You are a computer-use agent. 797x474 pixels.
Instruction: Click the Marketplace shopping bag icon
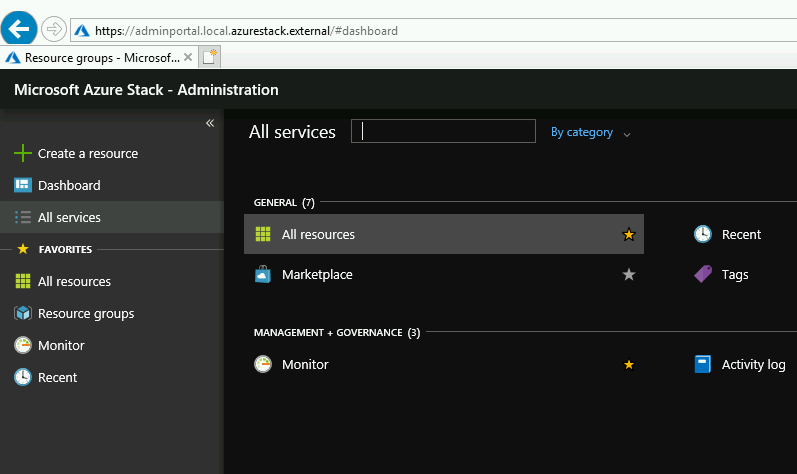[x=263, y=274]
